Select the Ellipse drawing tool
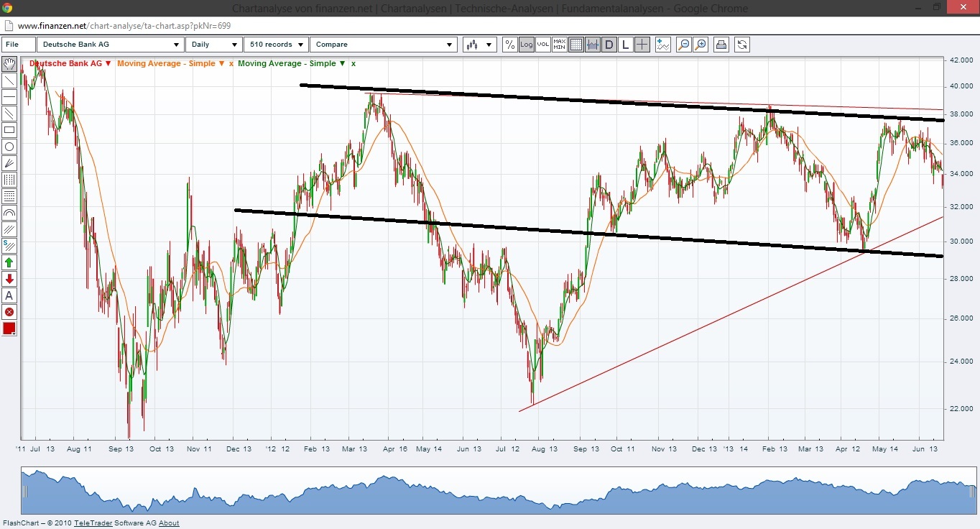The image size is (980, 529). [x=9, y=147]
